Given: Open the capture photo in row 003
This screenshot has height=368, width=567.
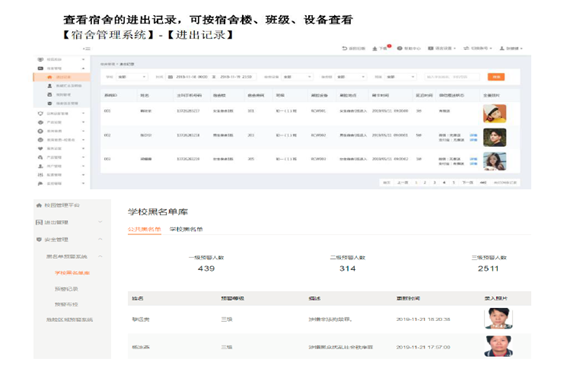Looking at the screenshot, I should (494, 161).
